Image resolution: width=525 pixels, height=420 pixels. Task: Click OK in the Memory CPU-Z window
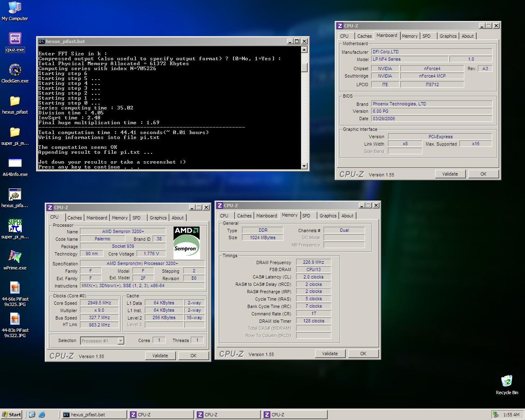pos(363,354)
